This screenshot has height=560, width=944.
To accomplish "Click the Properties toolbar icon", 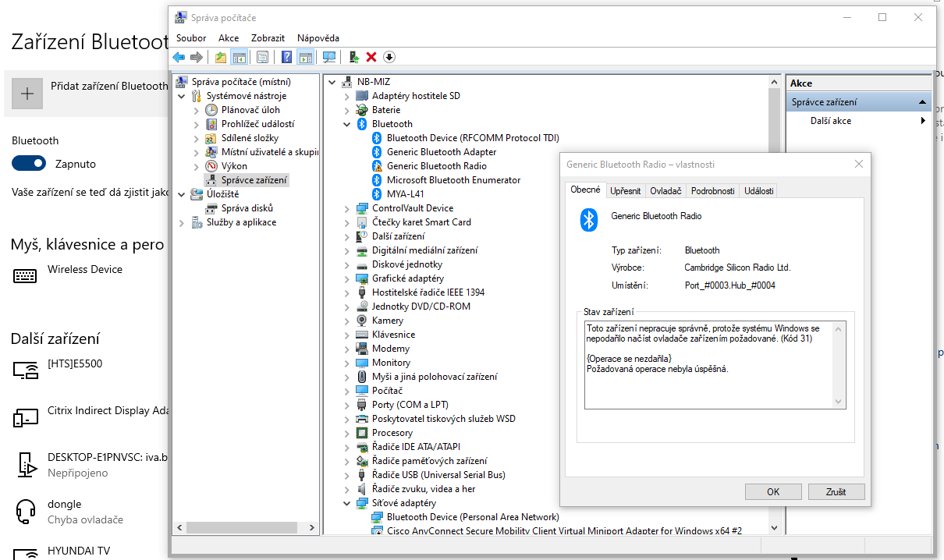I will pos(262,57).
